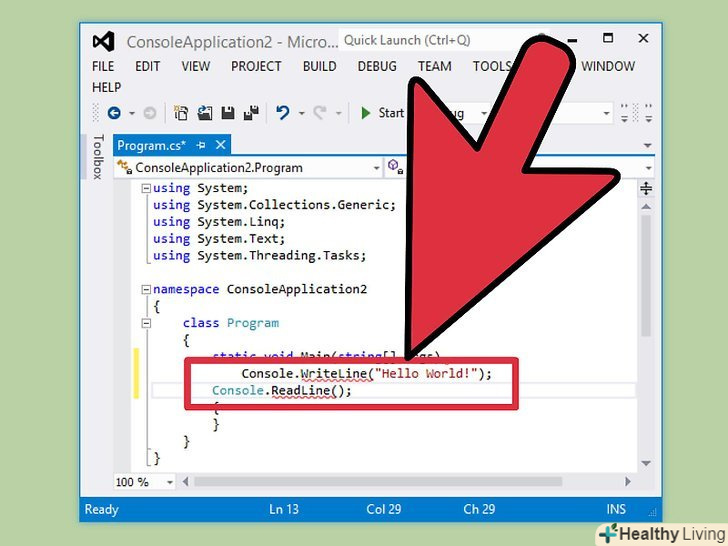Click the Save All icon
Image resolution: width=728 pixels, height=546 pixels.
[251, 113]
